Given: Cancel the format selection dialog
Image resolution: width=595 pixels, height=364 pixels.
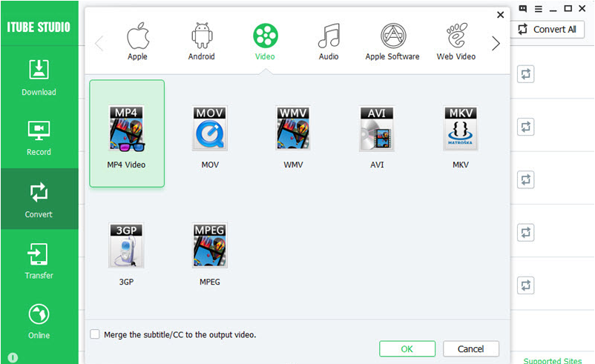Looking at the screenshot, I should click(471, 348).
